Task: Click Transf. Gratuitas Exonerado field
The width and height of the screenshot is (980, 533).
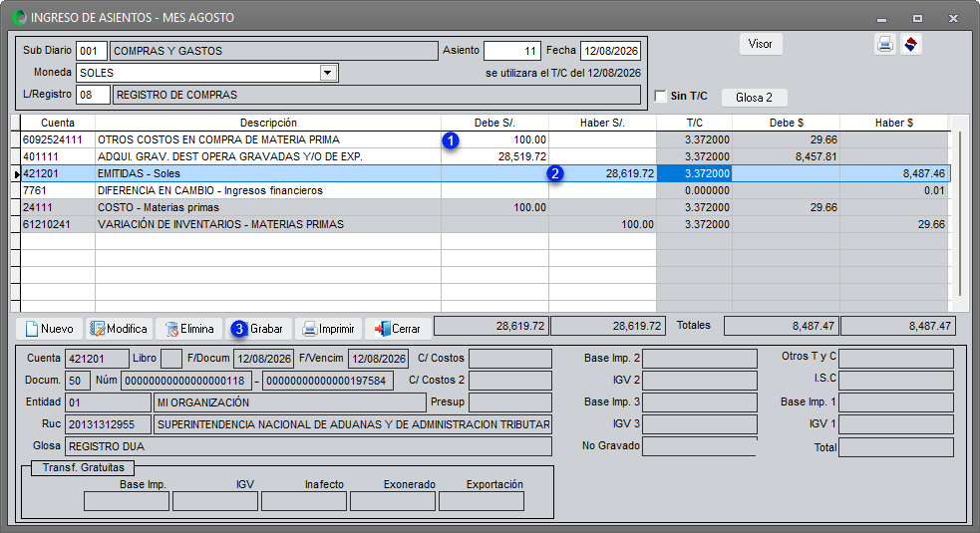Action: 393,501
